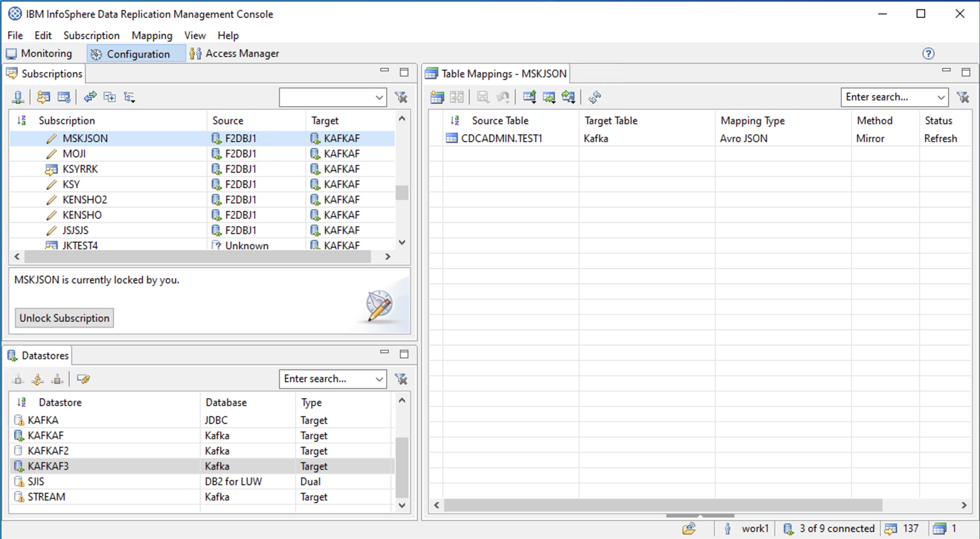Click the Table Mappings horizontal scrollbar
The height and width of the screenshot is (539, 980).
tap(663, 505)
